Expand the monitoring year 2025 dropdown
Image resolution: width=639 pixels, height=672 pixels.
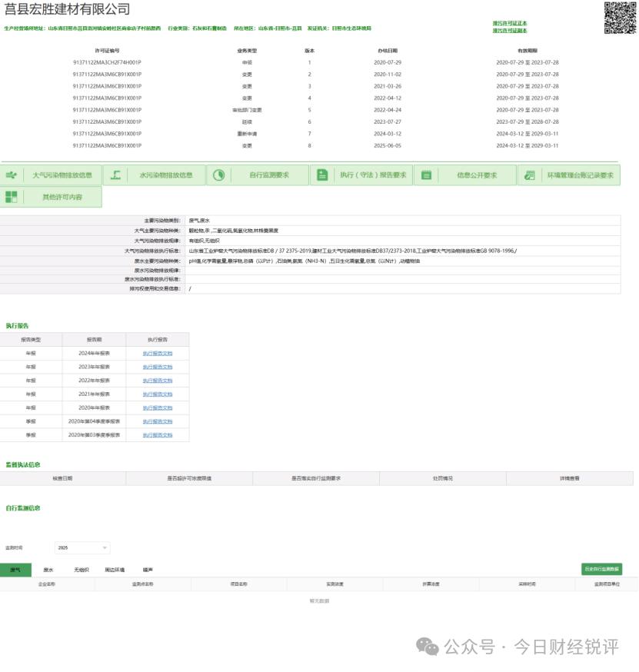pyautogui.click(x=82, y=547)
